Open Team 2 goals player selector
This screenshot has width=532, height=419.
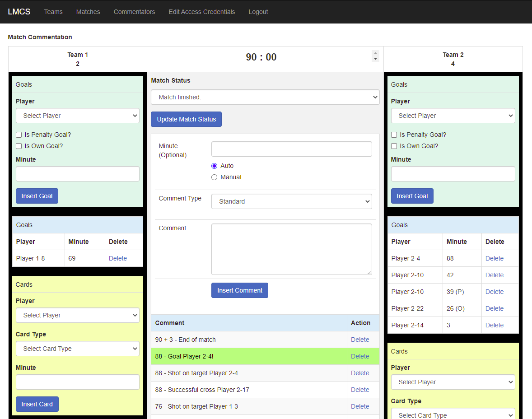pyautogui.click(x=453, y=116)
